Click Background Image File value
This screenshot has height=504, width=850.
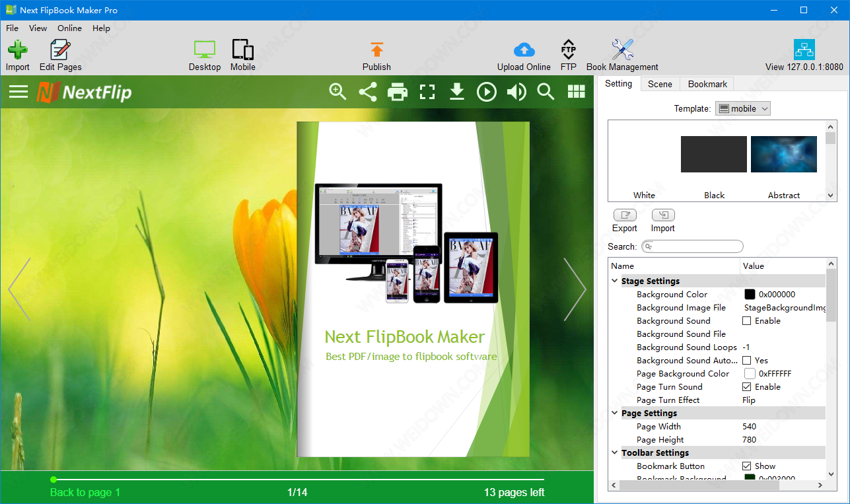click(783, 308)
